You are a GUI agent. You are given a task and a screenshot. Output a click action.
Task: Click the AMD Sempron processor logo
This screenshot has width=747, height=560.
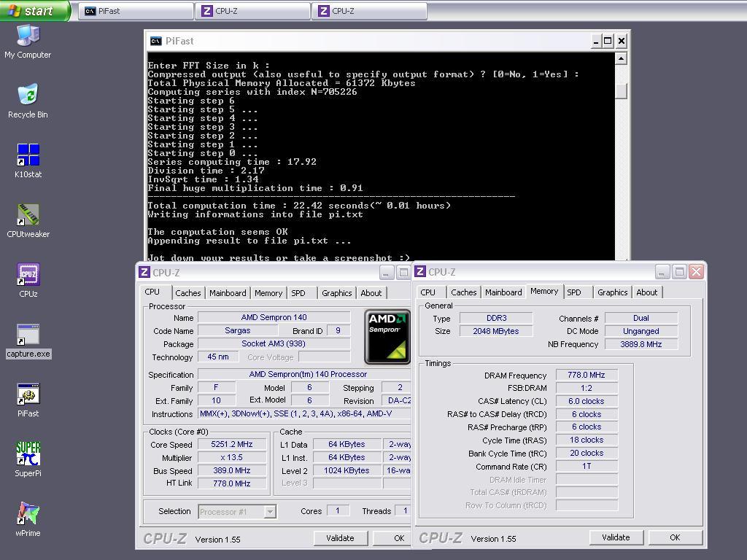click(387, 337)
